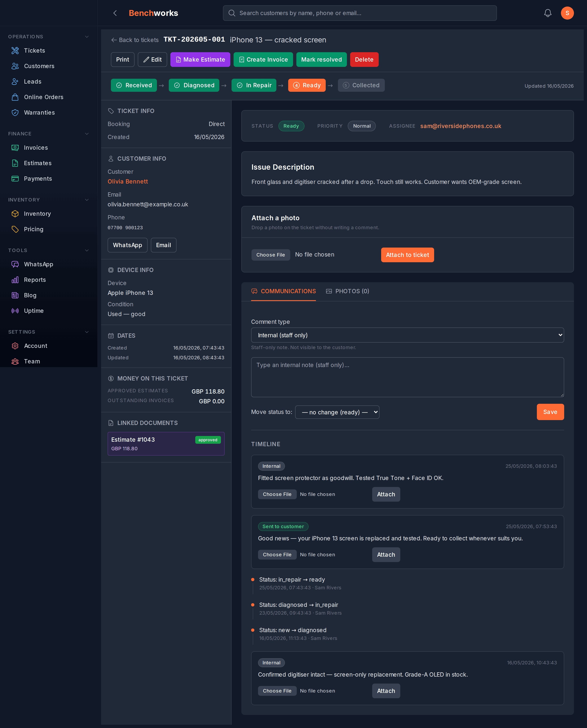The image size is (587, 728).
Task: Select the Ready status step
Action: pos(307,86)
